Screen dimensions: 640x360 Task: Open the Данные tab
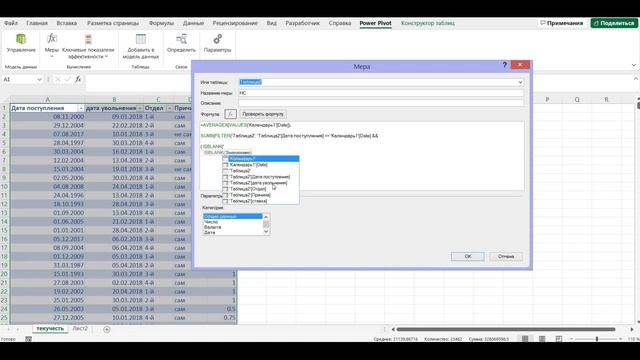pyautogui.click(x=193, y=23)
